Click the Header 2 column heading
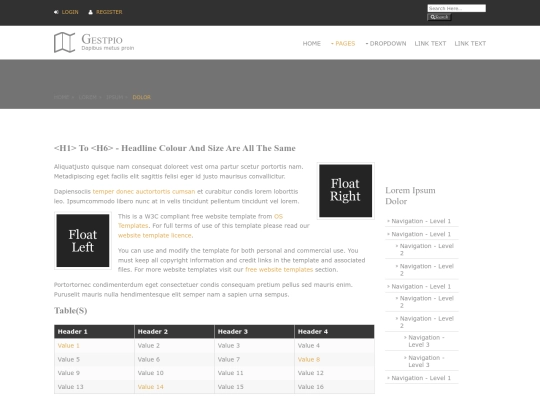This screenshot has width=540, height=405. [x=174, y=332]
